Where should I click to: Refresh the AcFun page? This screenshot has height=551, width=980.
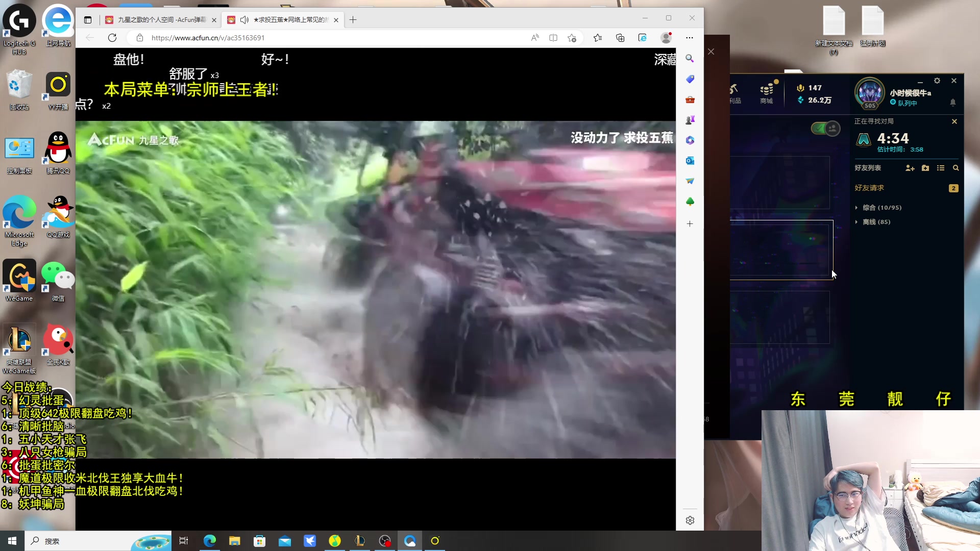pyautogui.click(x=112, y=38)
